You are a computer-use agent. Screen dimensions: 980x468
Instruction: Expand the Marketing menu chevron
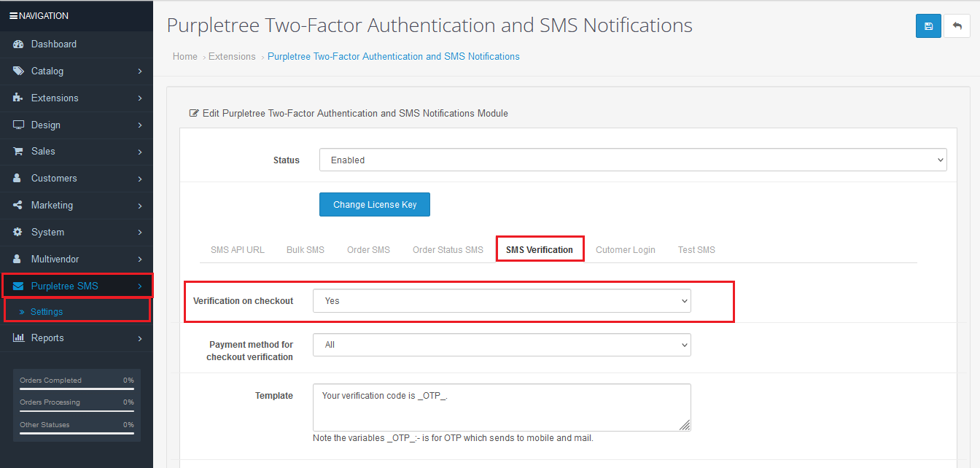(x=139, y=206)
